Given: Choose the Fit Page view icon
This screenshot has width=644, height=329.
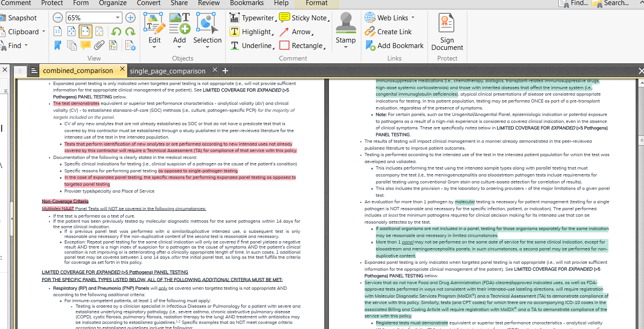Looking at the screenshot, I should pyautogui.click(x=72, y=31).
